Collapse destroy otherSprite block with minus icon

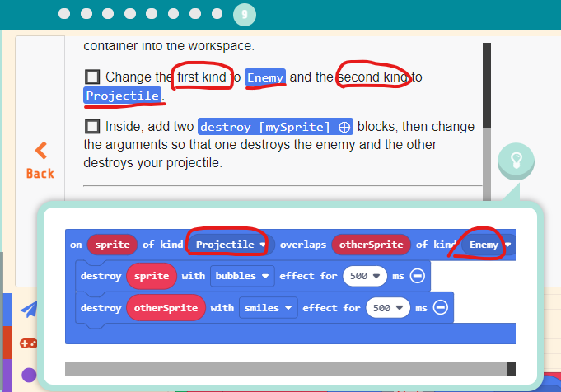coord(441,308)
